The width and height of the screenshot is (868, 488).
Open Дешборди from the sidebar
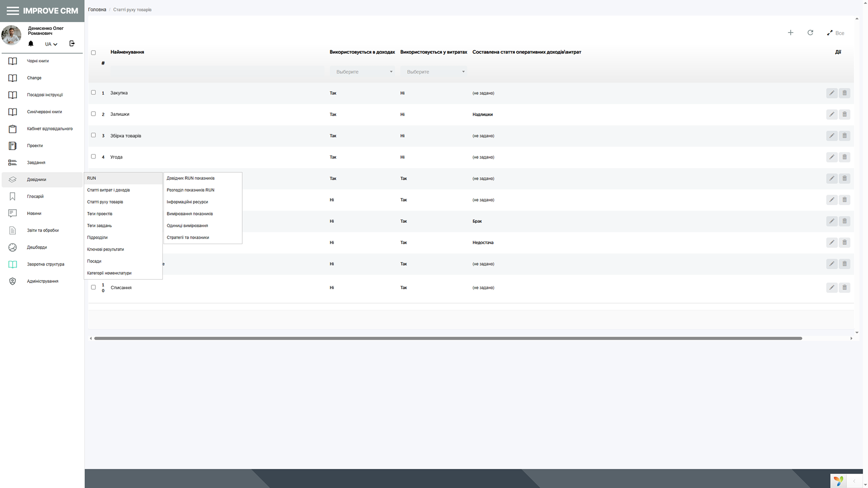coord(37,247)
